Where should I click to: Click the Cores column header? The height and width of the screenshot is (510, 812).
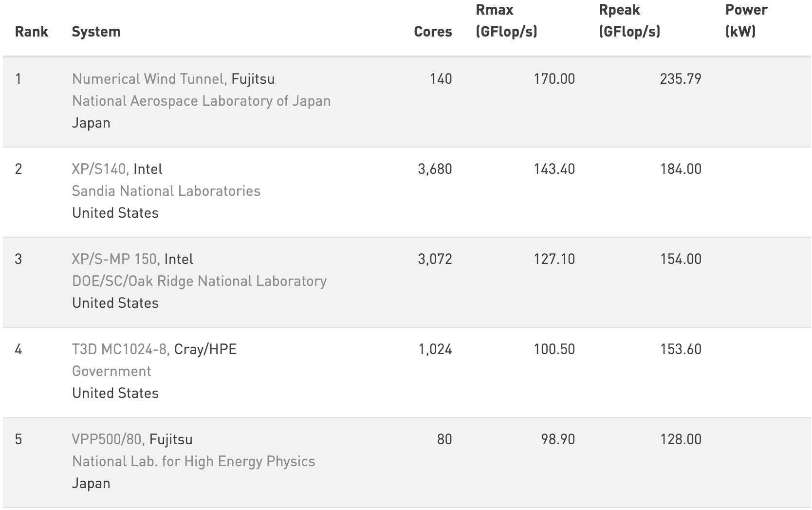(x=433, y=32)
